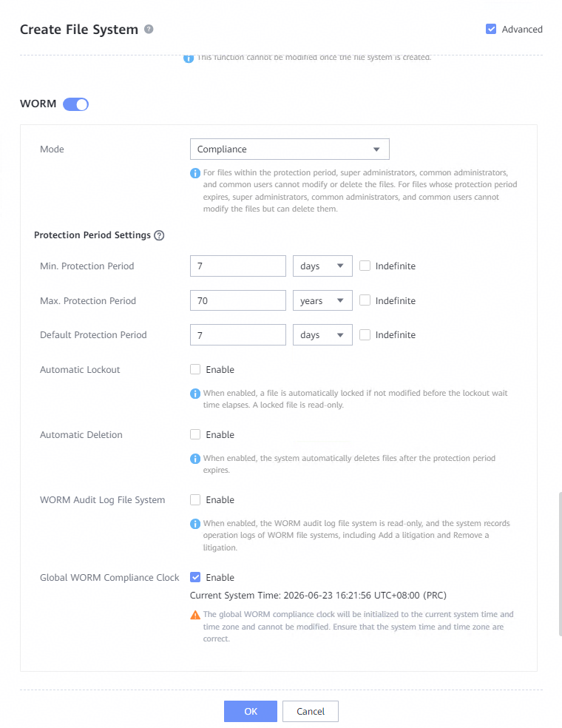
Task: Click the WORM Audit Log info icon
Action: (195, 524)
